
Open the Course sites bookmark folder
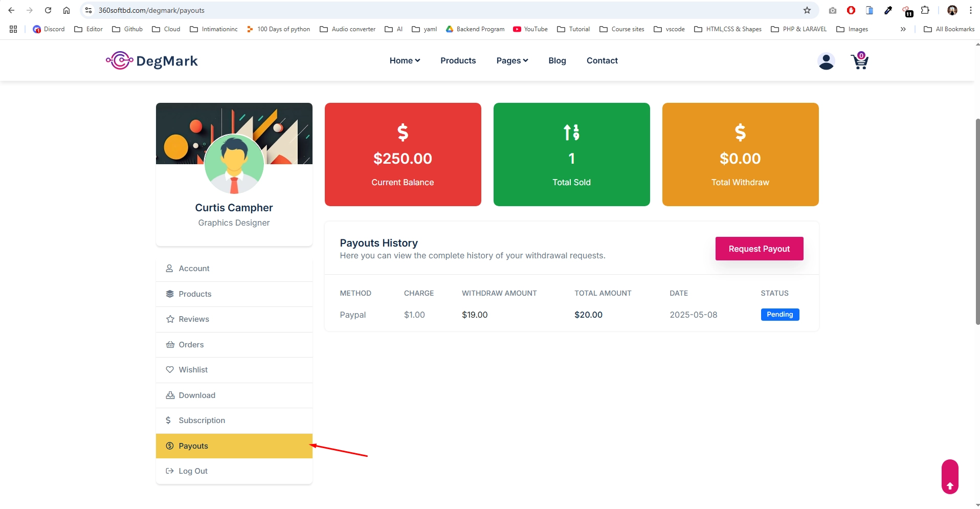[622, 29]
